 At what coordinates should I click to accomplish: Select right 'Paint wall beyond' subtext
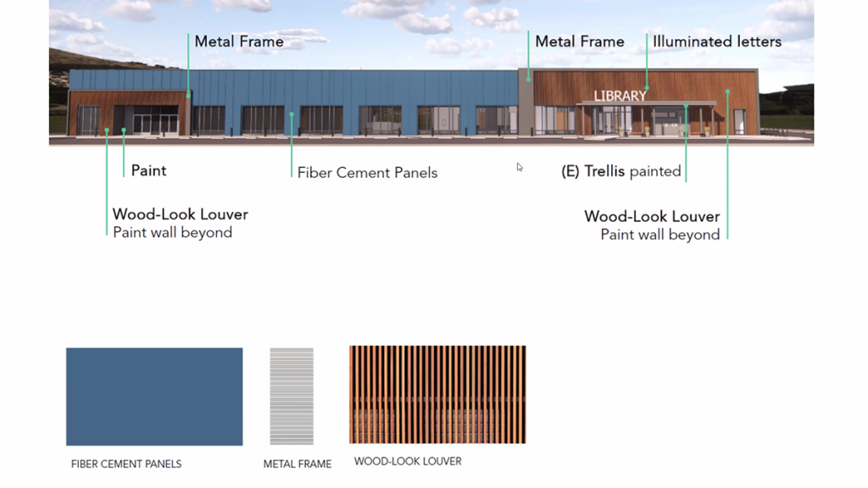coord(660,235)
